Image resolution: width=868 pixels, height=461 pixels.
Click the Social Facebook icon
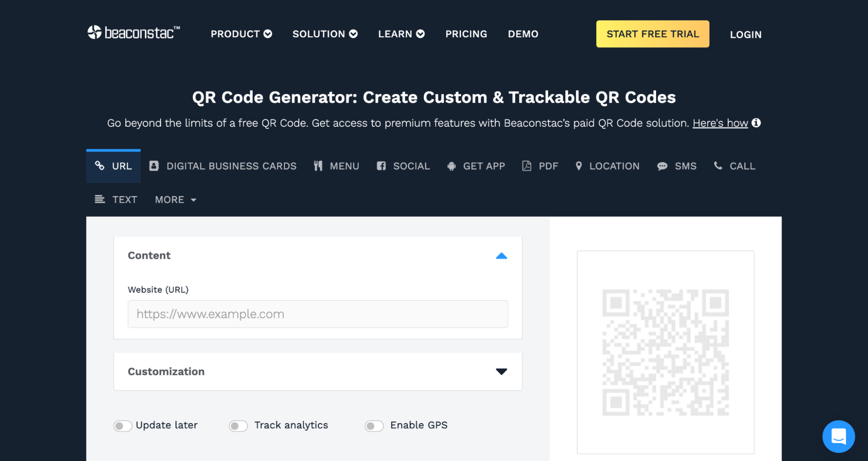click(381, 166)
